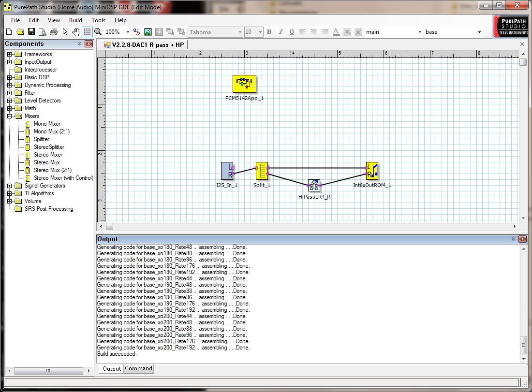Collapse the Mixers folder
This screenshot has height=392, width=532.
coord(10,116)
